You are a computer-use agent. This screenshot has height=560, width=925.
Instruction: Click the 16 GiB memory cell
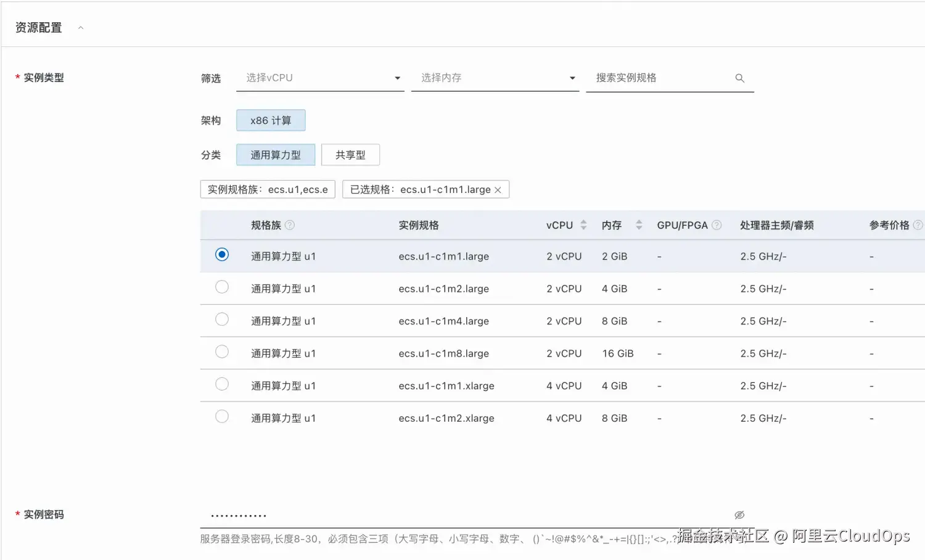pos(618,353)
